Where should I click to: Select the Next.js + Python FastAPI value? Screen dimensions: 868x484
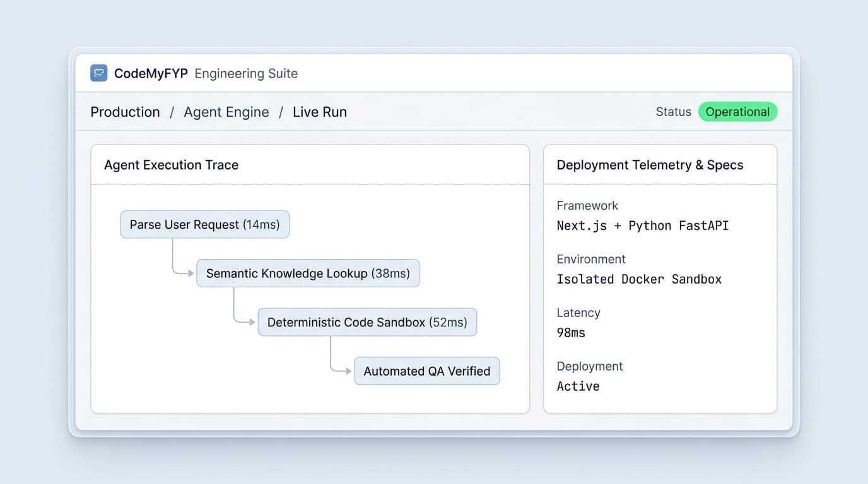click(x=643, y=226)
